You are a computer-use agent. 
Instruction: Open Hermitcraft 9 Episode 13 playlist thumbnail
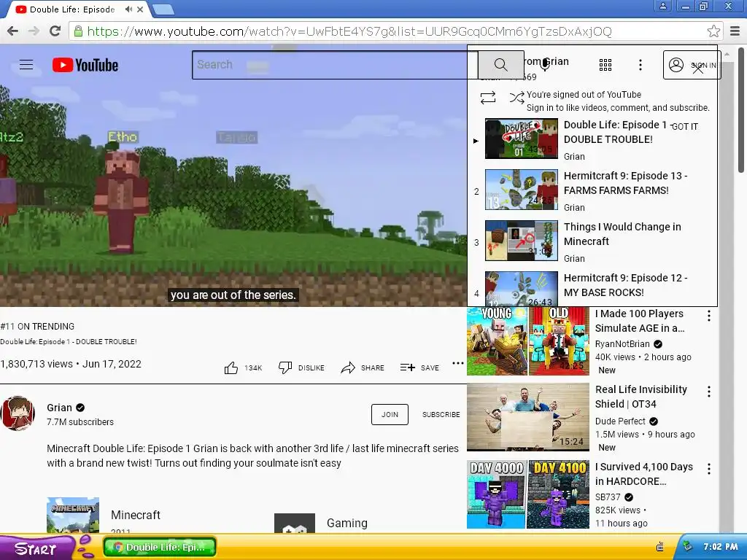(x=521, y=190)
